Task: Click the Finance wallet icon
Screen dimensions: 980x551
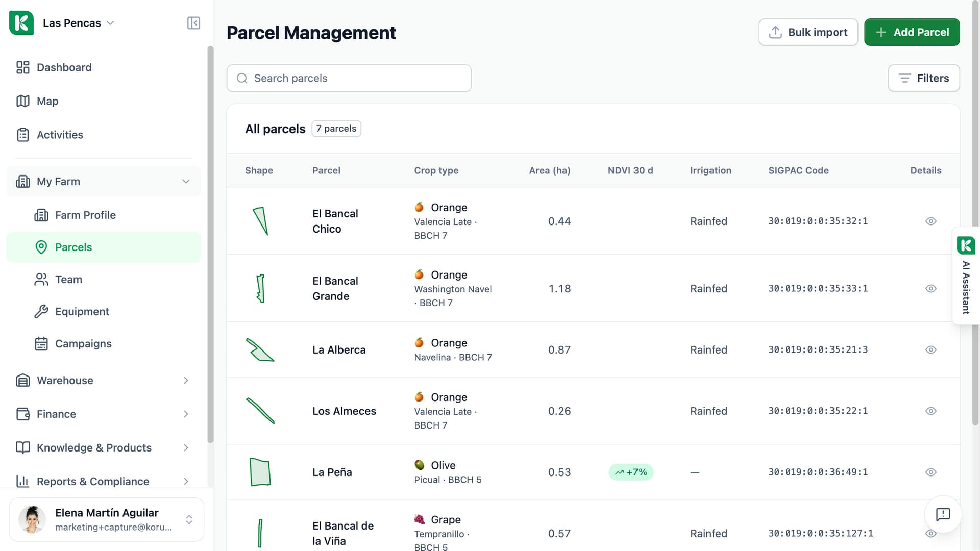Action: click(23, 414)
